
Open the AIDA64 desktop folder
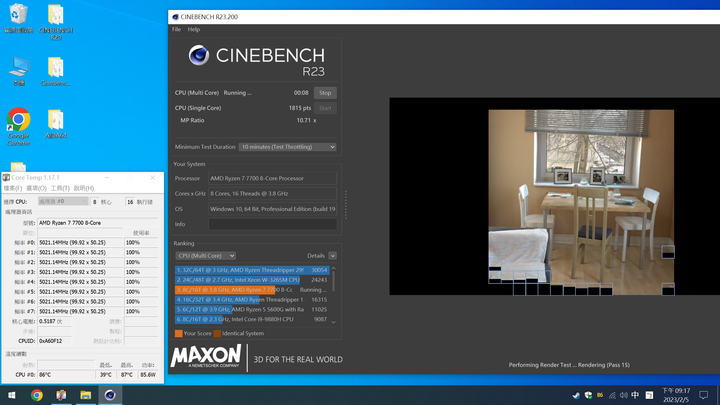pos(56,124)
